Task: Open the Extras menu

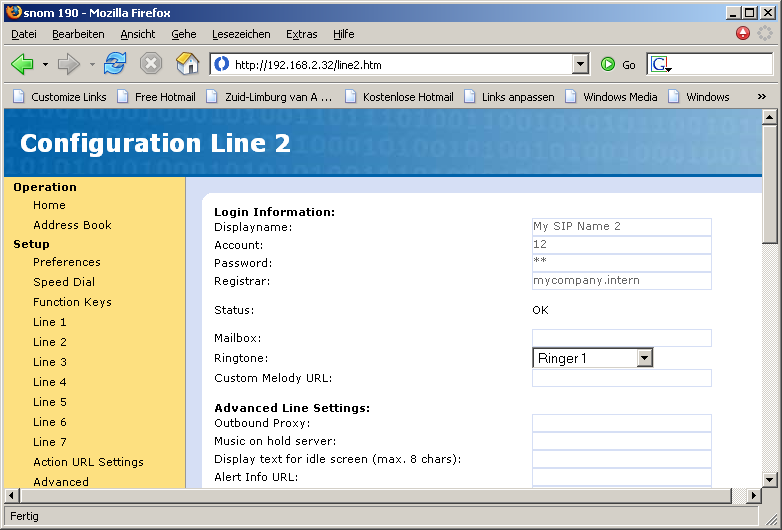Action: click(301, 34)
